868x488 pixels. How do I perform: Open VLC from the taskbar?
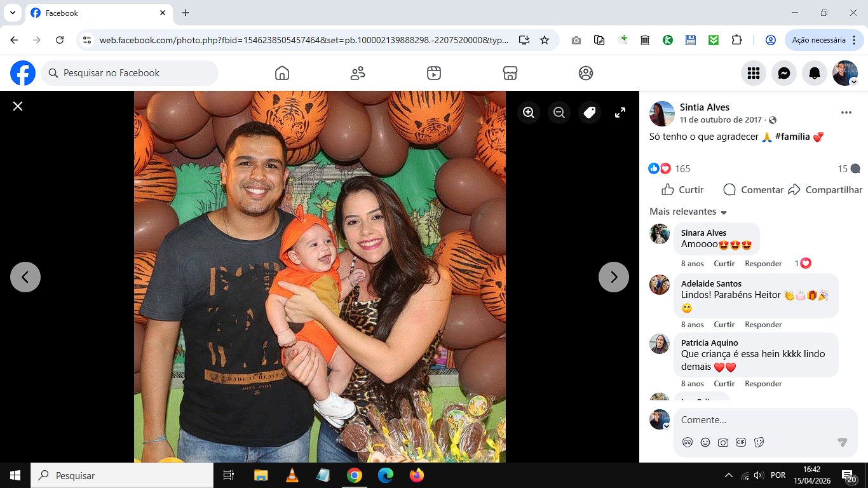coord(292,475)
